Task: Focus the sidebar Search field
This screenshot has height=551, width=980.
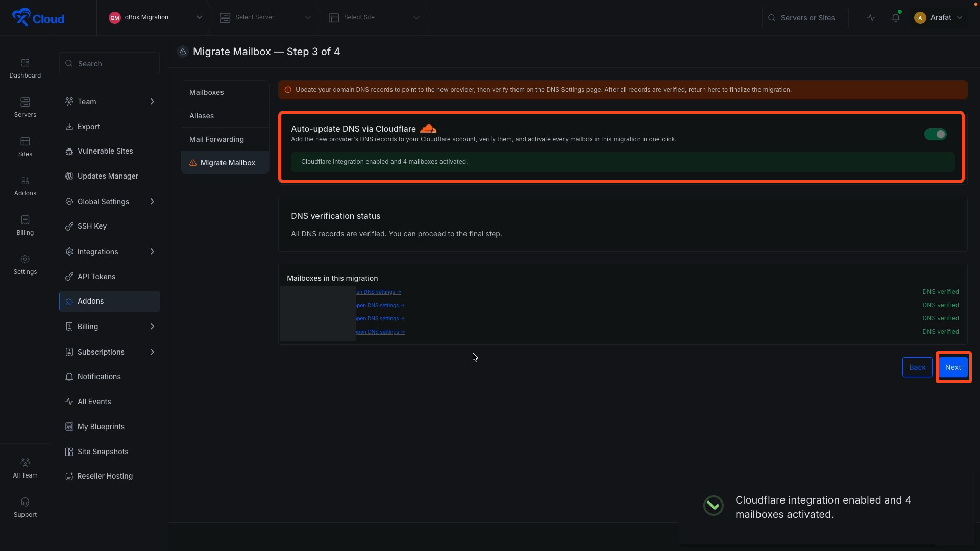Action: [109, 64]
